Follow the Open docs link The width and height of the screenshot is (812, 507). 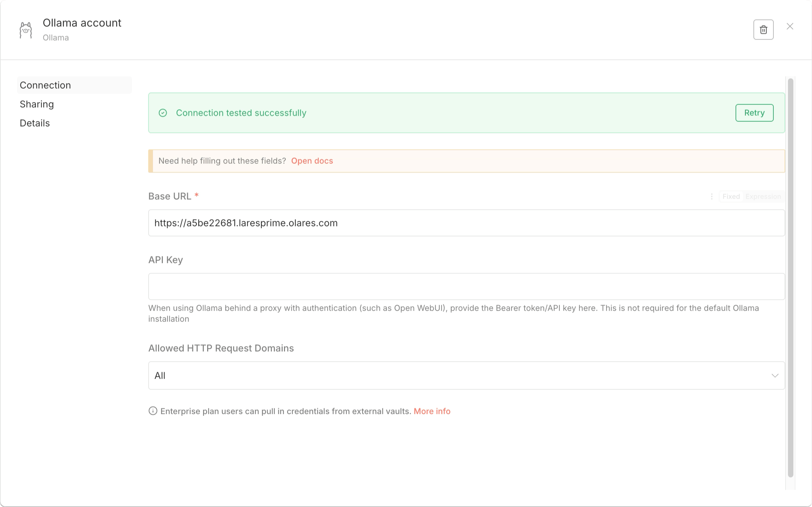coord(312,161)
